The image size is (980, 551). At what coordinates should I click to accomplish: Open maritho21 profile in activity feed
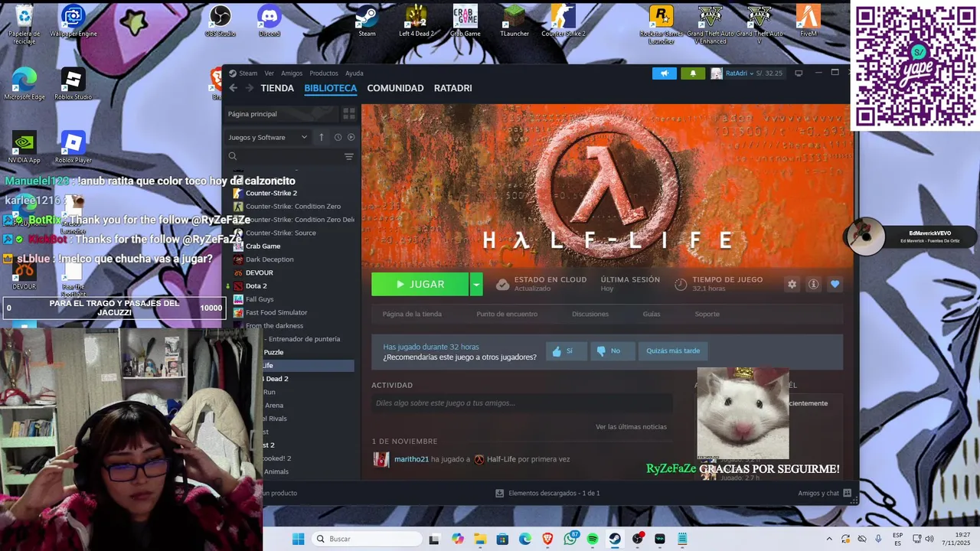(411, 459)
